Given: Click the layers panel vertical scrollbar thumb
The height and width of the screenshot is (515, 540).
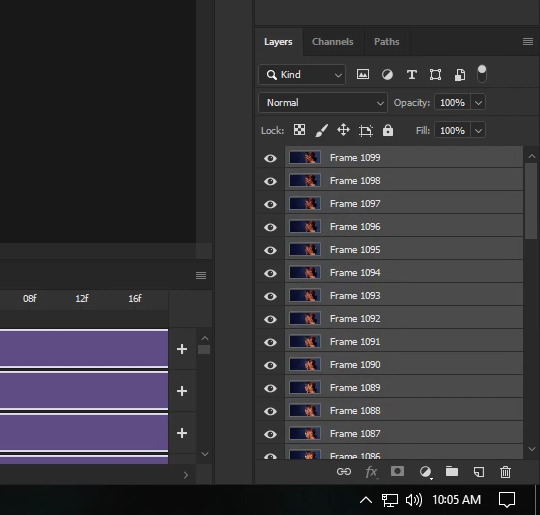Looking at the screenshot, I should coord(531,200).
